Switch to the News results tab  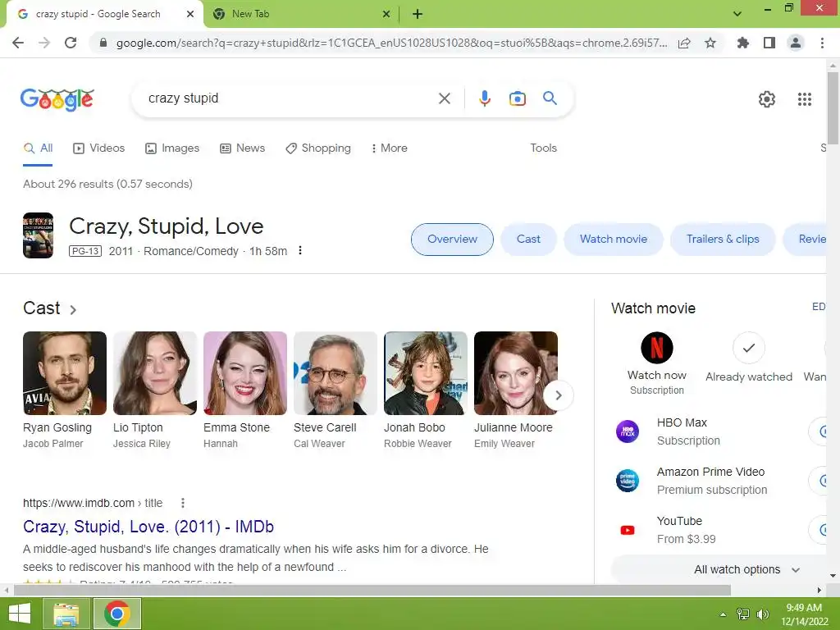243,148
